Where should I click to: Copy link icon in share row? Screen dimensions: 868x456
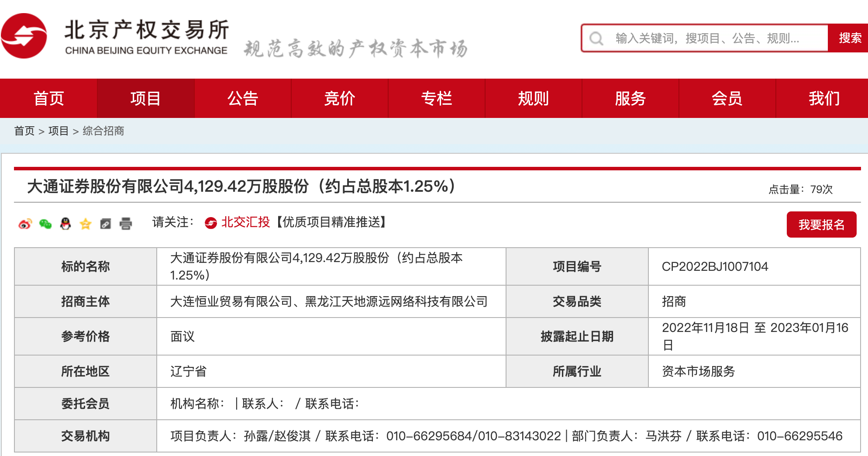coord(106,224)
